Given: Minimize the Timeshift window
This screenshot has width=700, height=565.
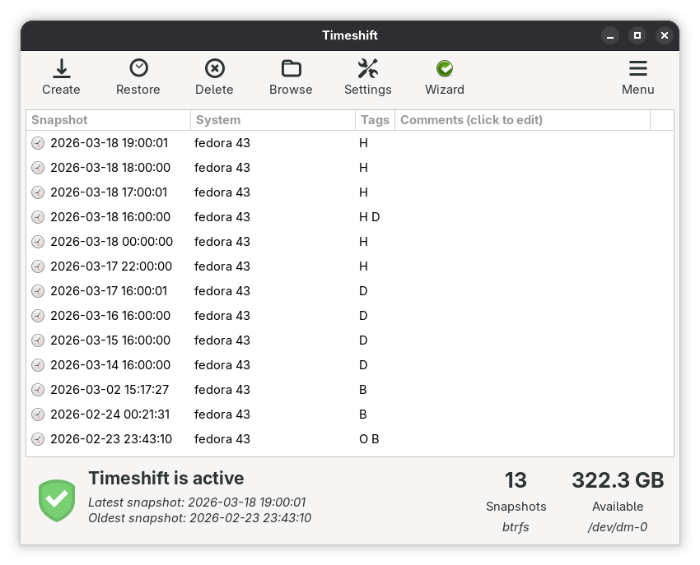Looking at the screenshot, I should pyautogui.click(x=610, y=35).
